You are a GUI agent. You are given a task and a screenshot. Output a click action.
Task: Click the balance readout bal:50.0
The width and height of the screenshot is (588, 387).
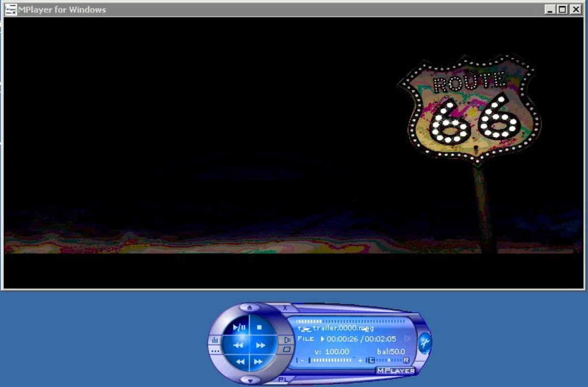pos(391,352)
